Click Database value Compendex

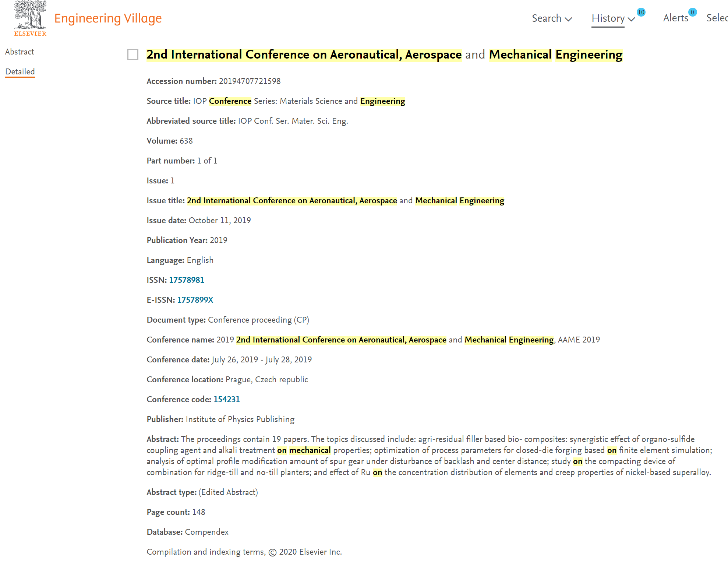207,532
